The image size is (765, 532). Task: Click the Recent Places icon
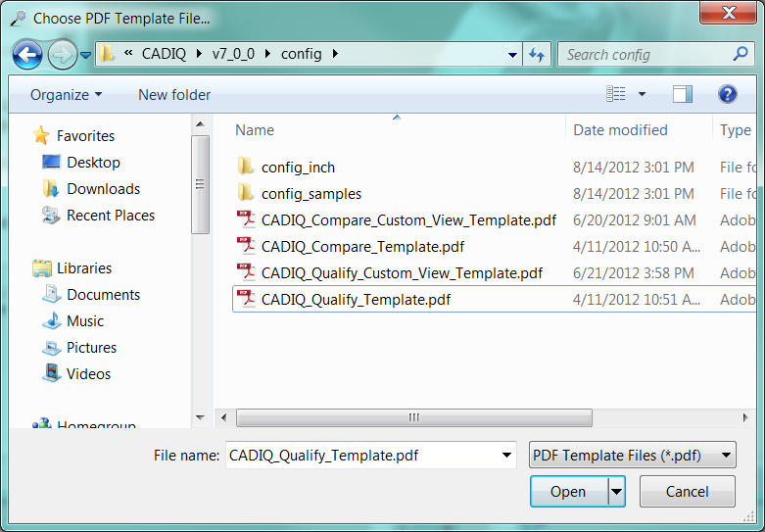(51, 215)
